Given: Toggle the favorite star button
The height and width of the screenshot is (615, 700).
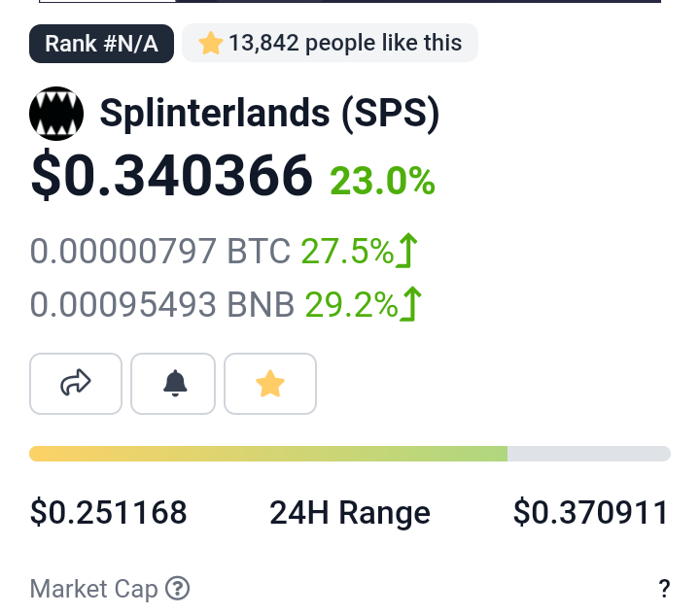Looking at the screenshot, I should pyautogui.click(x=270, y=384).
